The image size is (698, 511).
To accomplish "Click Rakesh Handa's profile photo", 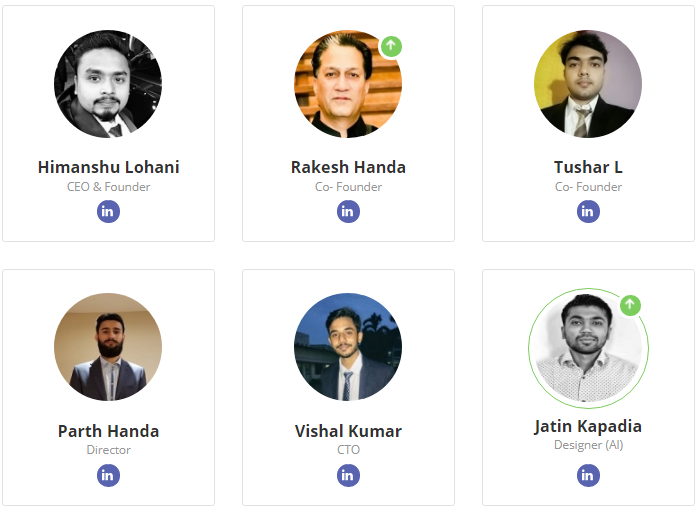I will point(347,84).
